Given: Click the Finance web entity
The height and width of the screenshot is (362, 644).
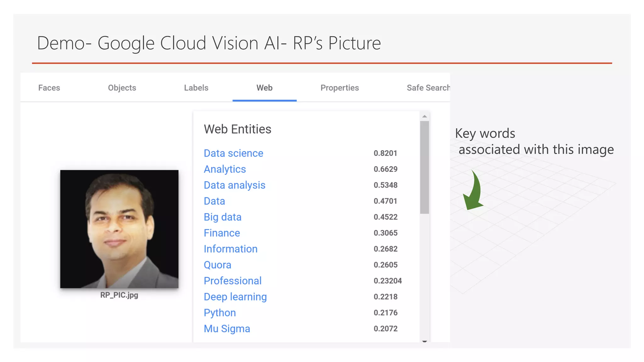Looking at the screenshot, I should (222, 233).
